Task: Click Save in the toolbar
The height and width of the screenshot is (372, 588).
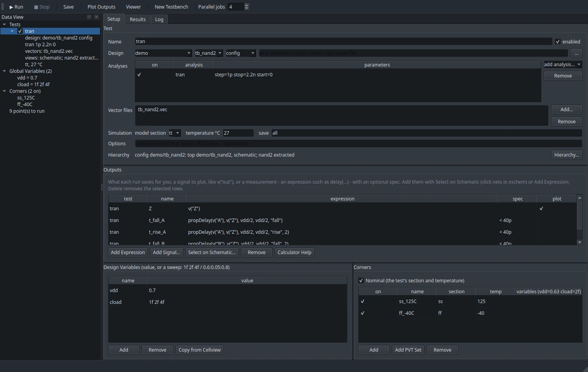Action: [x=69, y=7]
